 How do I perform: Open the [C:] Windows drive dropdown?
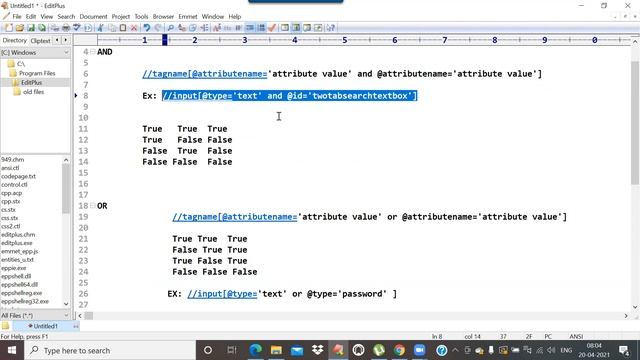click(66, 53)
